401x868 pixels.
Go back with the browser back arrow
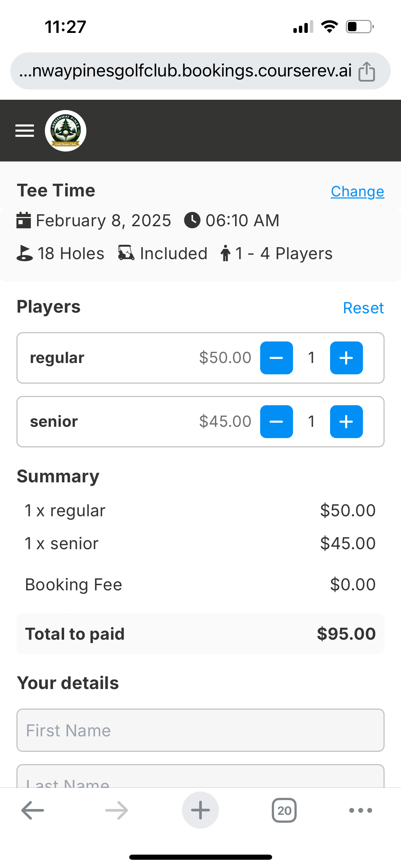pyautogui.click(x=33, y=810)
